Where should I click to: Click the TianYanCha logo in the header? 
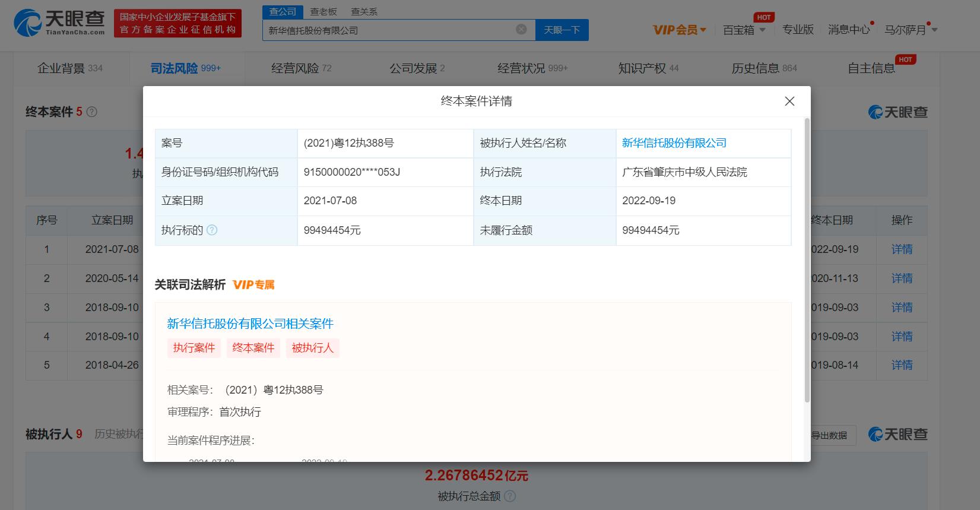(59, 23)
